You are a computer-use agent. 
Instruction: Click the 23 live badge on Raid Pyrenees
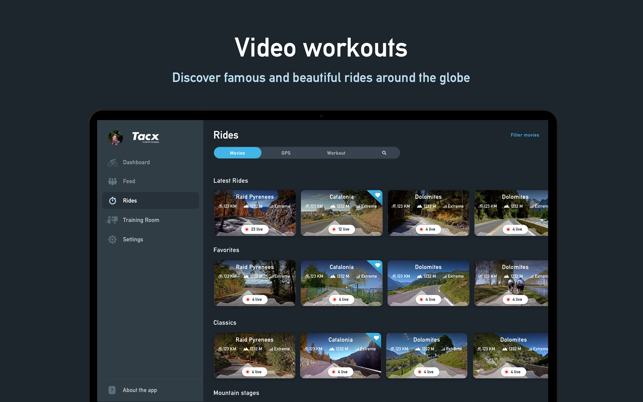click(x=255, y=229)
